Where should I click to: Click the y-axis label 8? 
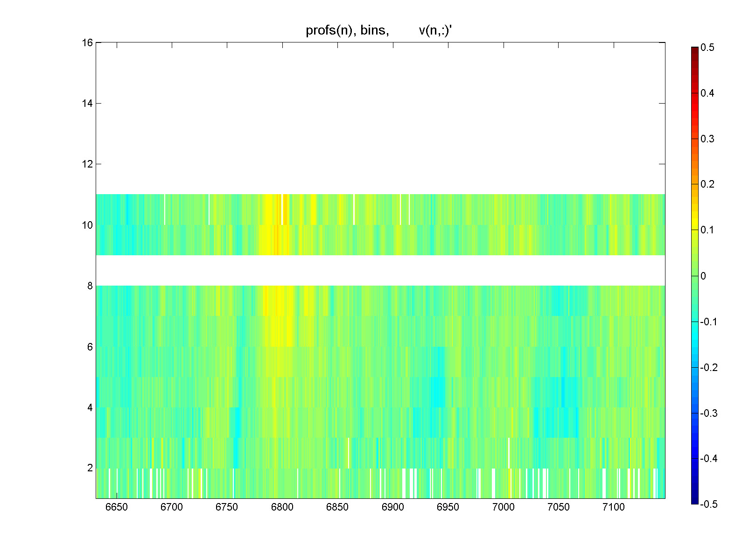point(90,286)
